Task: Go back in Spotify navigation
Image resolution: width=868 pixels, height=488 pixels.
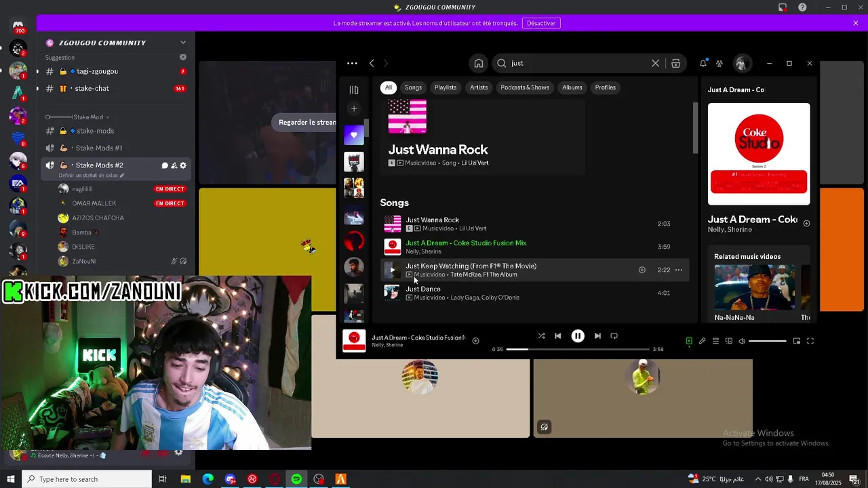Action: tap(372, 63)
